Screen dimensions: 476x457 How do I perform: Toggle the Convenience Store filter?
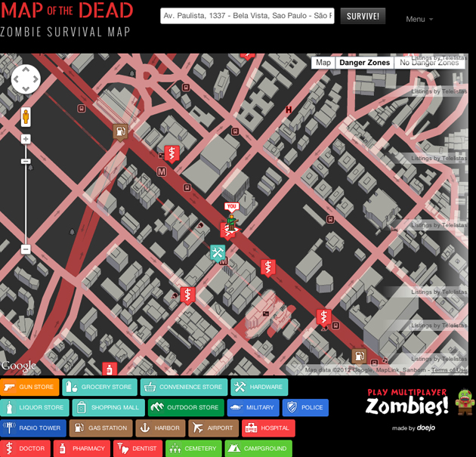(184, 387)
